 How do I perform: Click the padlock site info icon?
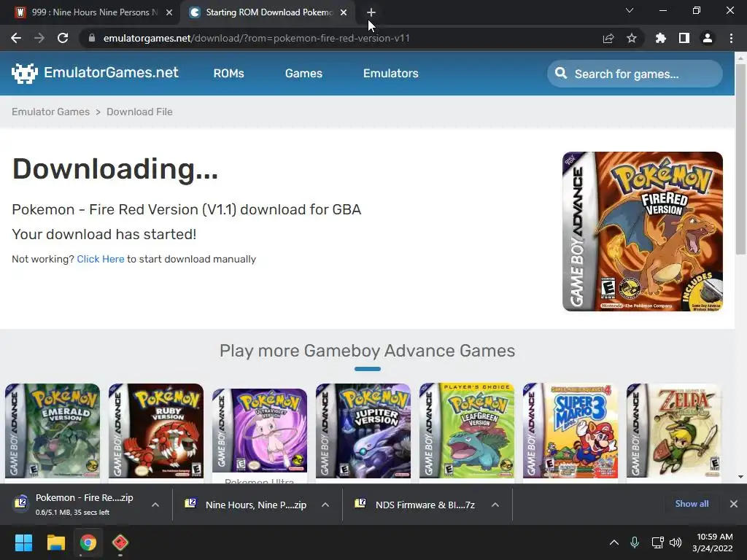click(91, 38)
